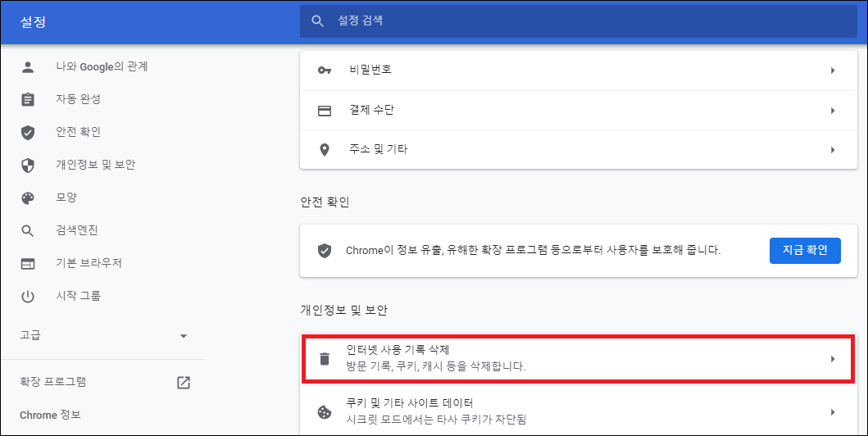This screenshot has height=436, width=868.
Task: Click the half shield icon beside sidebar 개인정보 및 보안
Action: (28, 165)
